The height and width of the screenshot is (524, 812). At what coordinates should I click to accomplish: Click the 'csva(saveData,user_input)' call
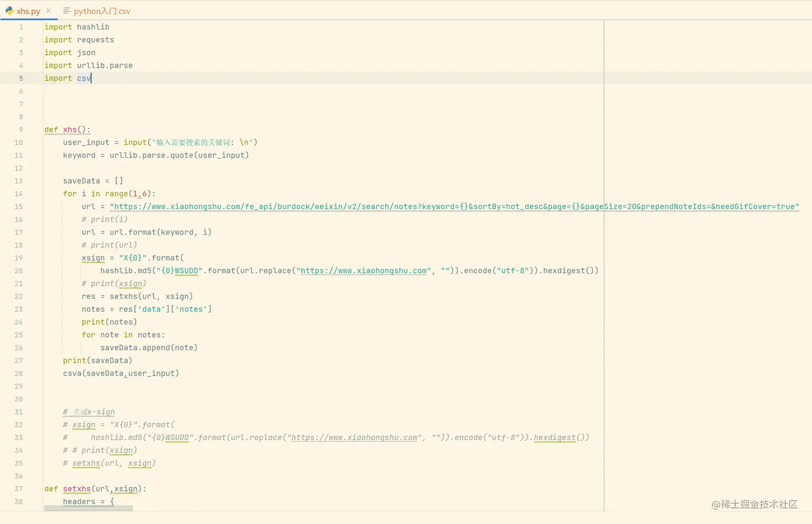pos(121,374)
